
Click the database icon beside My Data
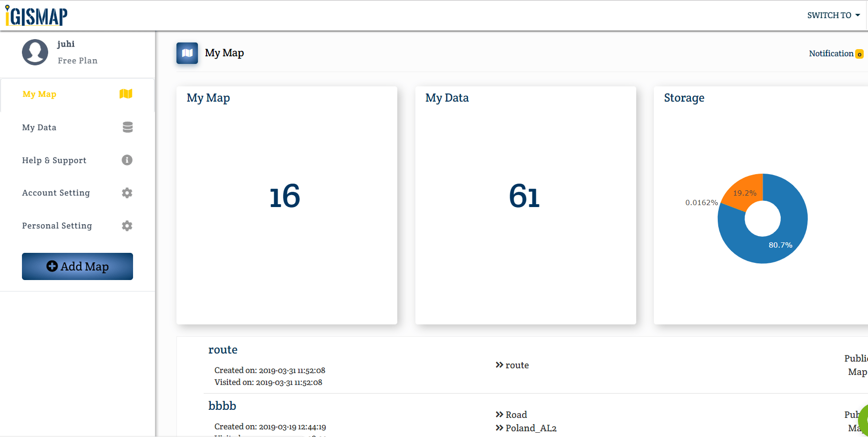(x=127, y=127)
